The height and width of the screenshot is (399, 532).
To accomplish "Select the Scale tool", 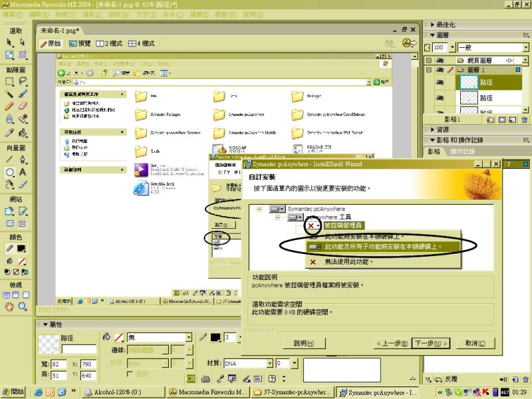I will (x=9, y=55).
